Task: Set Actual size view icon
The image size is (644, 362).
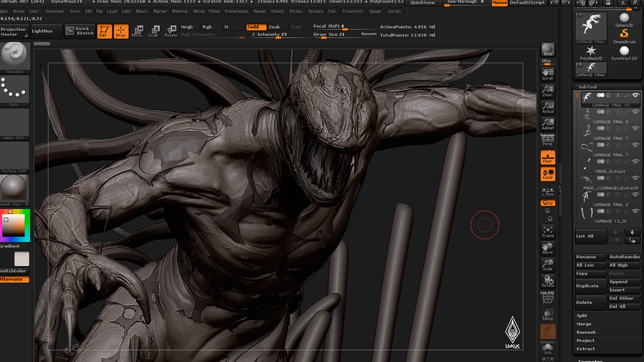Action: point(548,107)
